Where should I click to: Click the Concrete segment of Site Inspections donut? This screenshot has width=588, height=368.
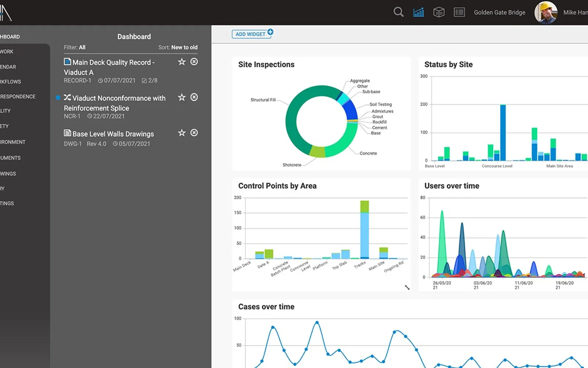pos(344,143)
